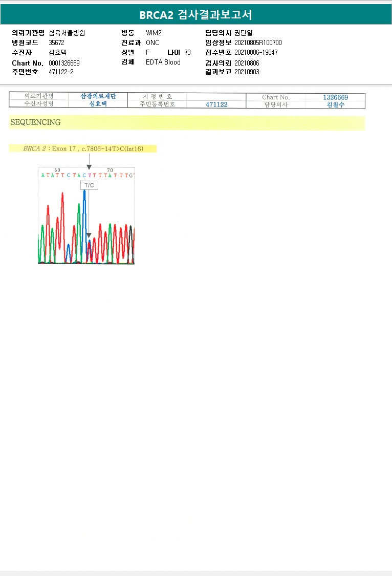Click the base sequence letters above chromatogram
392x576 pixels.
point(88,175)
